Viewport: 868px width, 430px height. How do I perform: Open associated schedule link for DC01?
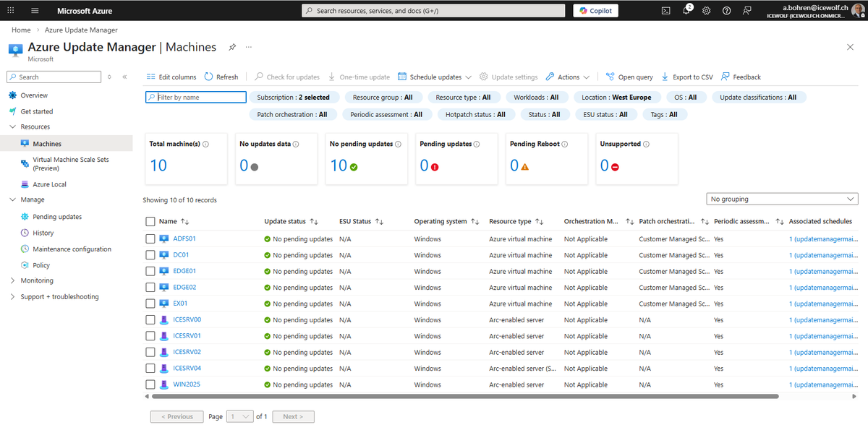pos(825,255)
